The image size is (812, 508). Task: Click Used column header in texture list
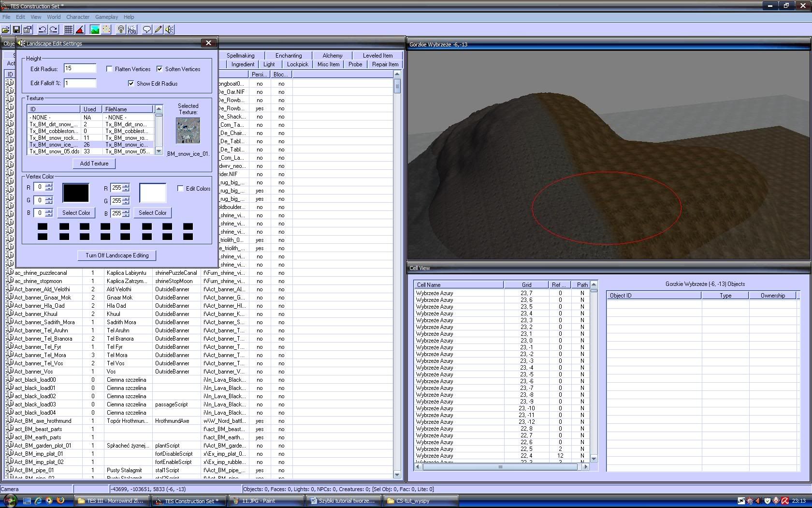[91, 109]
